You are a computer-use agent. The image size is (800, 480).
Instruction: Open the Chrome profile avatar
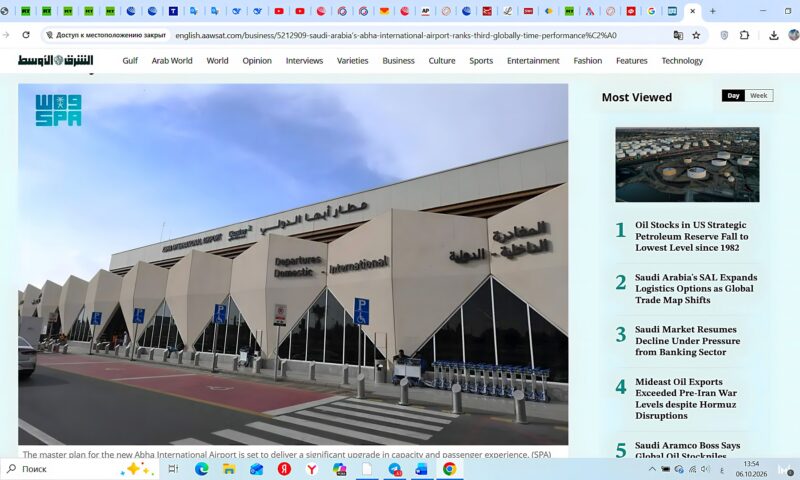793,35
